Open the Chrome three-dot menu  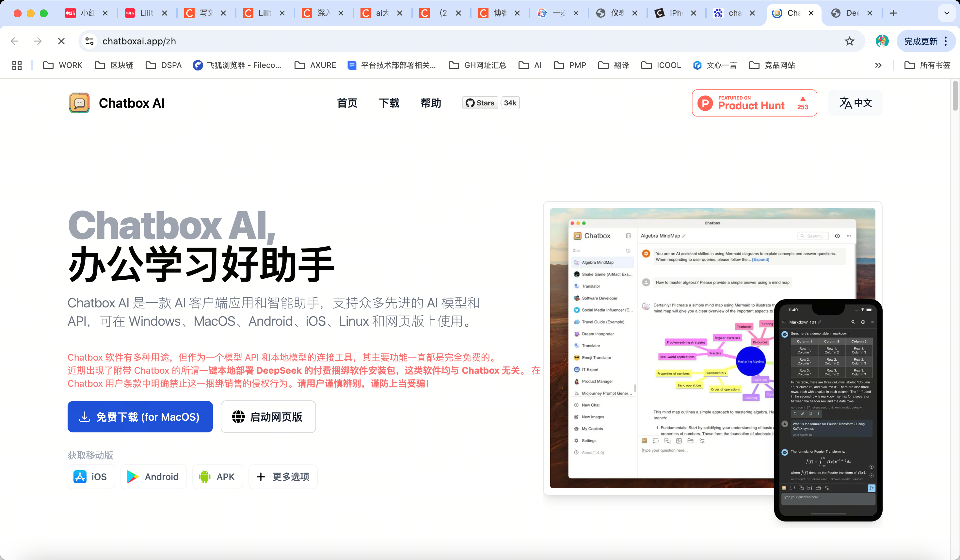point(946,41)
